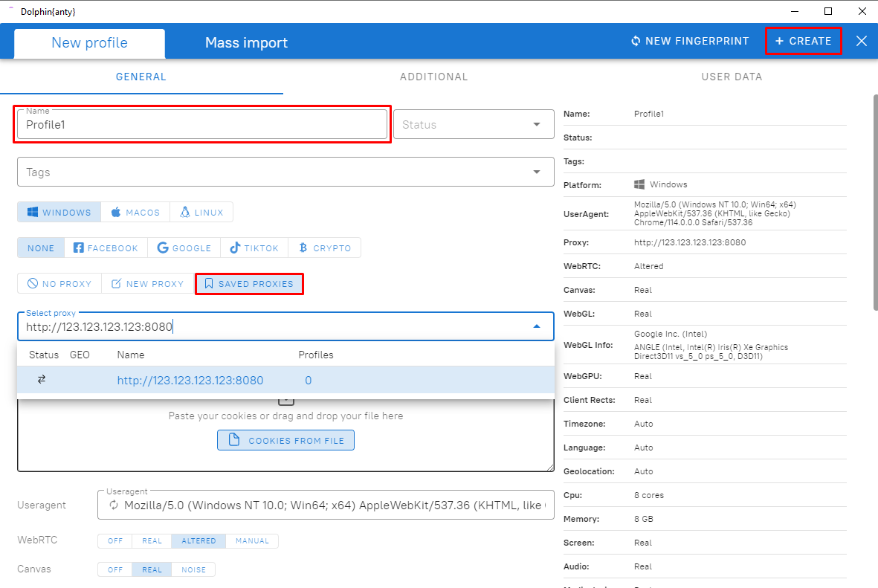Go to the ADDITIONAL tab
The image size is (878, 588).
[x=433, y=77]
